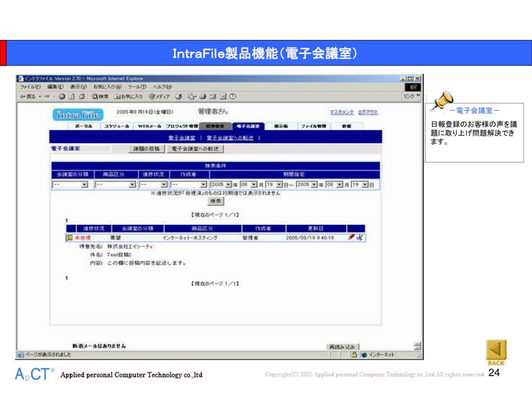This screenshot has height=399, width=532.
Task: Click the Search (検索) toolbar button
Action: click(x=100, y=96)
